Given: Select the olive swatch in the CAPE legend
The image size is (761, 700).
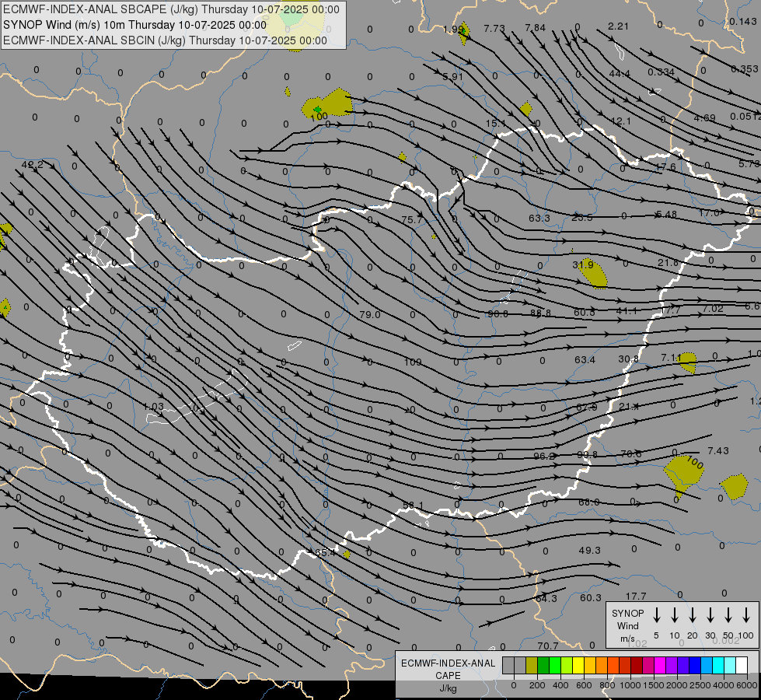Looking at the screenshot, I should (x=532, y=666).
